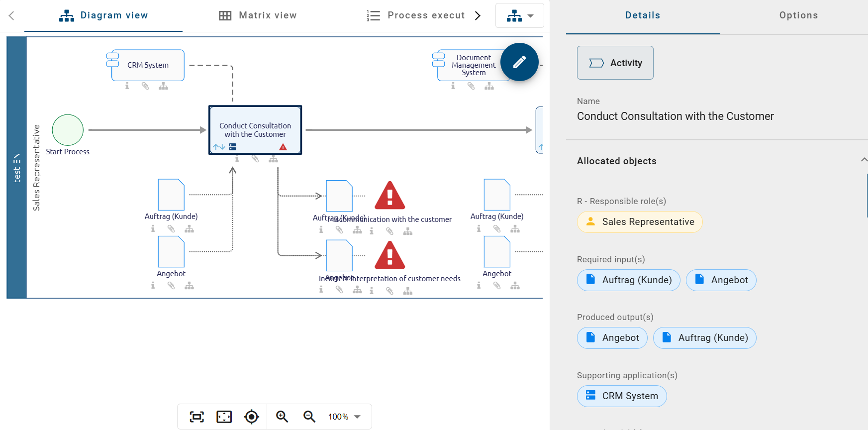Select the left Auftrag (Kunde) input document

[x=171, y=195]
